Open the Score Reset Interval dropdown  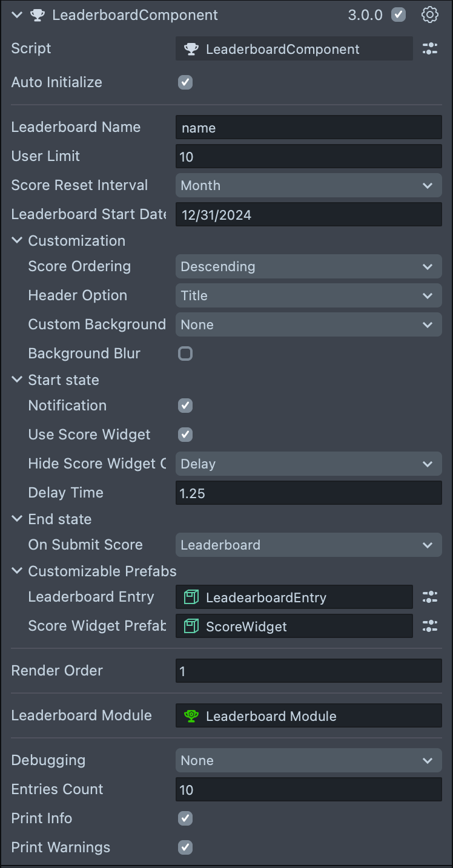point(308,185)
